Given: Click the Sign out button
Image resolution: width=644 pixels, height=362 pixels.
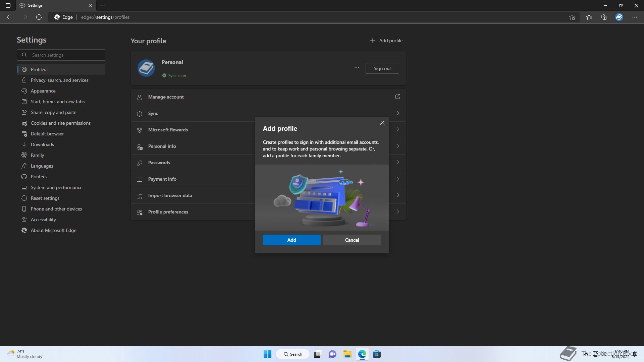Looking at the screenshot, I should [x=382, y=68].
